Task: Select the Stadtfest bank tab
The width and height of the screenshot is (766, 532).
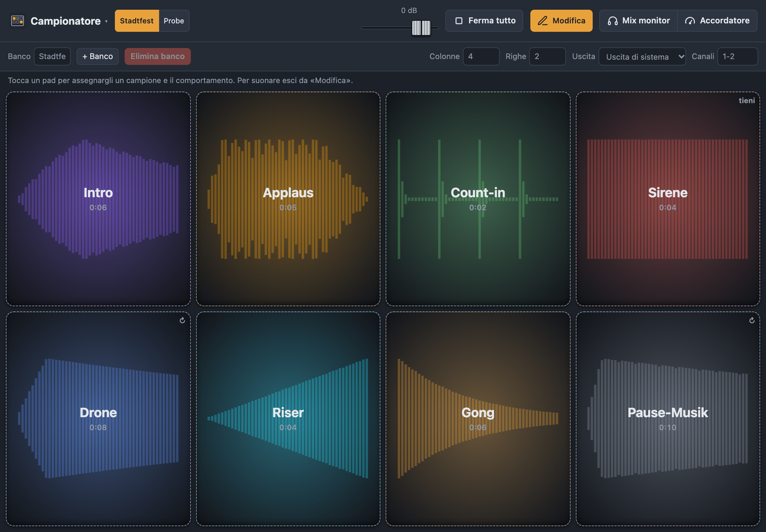Action: tap(137, 21)
